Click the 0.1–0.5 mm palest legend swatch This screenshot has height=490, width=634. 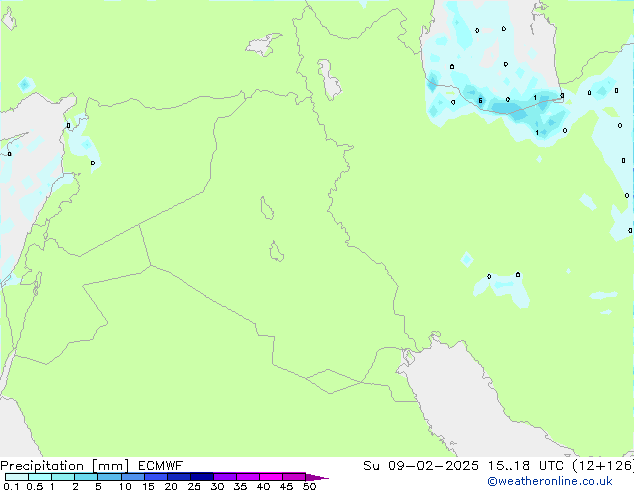(17, 477)
